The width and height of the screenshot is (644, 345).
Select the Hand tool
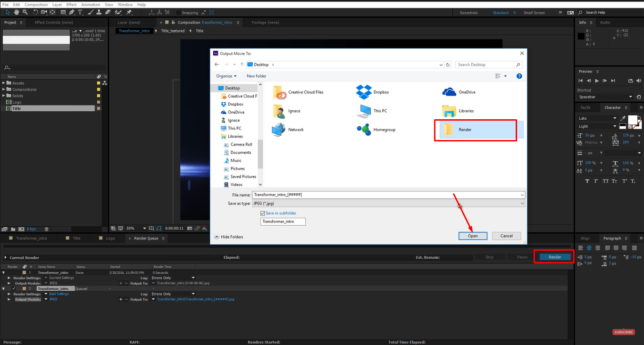pos(16,13)
